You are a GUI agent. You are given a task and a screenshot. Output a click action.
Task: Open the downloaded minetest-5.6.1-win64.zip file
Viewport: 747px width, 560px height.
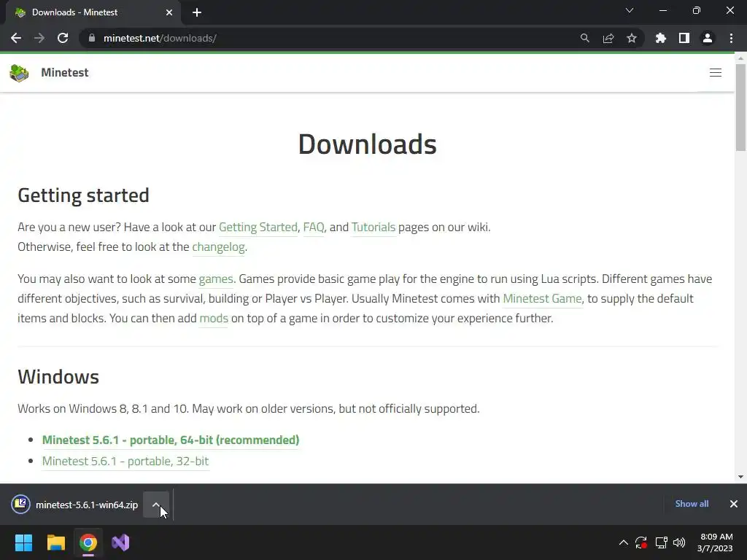tap(75, 505)
